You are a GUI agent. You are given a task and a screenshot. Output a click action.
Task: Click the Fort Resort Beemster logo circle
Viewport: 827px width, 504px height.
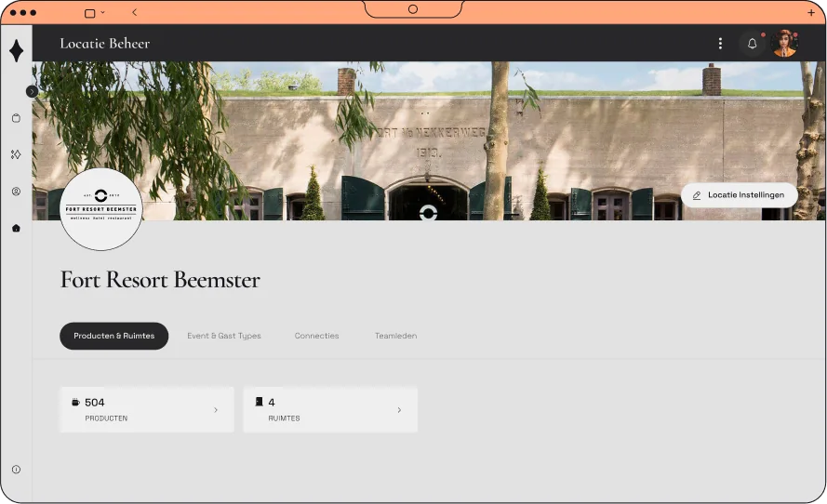pos(100,209)
